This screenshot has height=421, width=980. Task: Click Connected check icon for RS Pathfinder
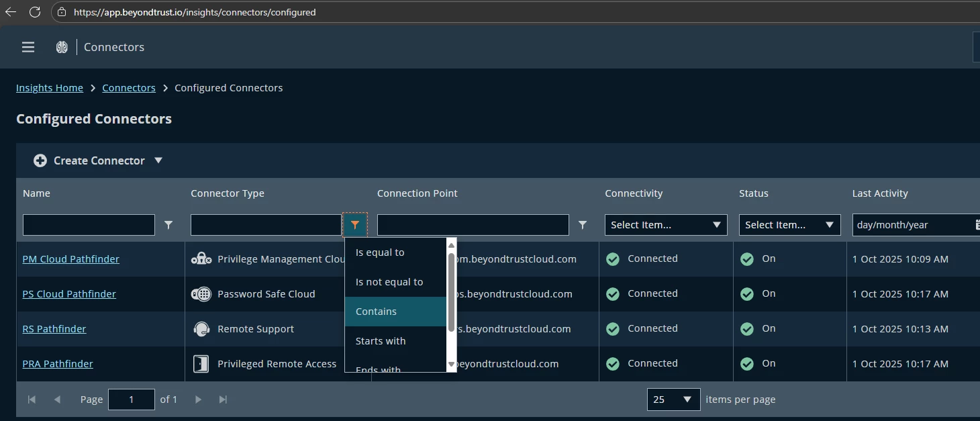(613, 329)
